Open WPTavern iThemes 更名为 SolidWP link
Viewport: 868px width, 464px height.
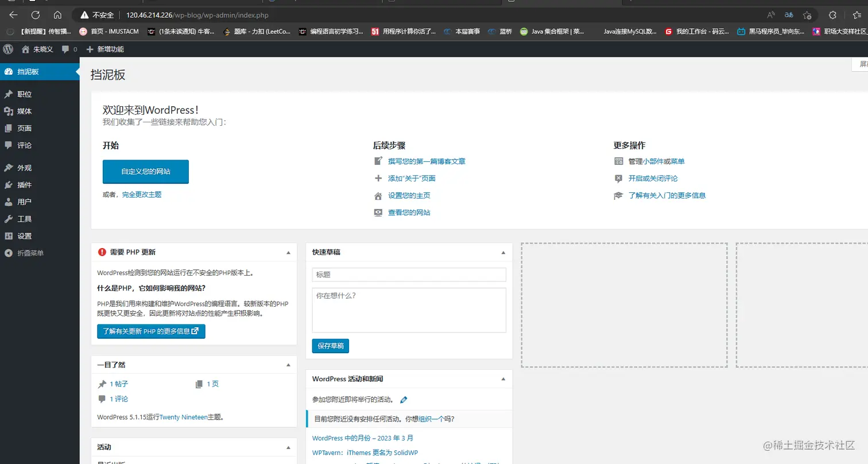365,453
